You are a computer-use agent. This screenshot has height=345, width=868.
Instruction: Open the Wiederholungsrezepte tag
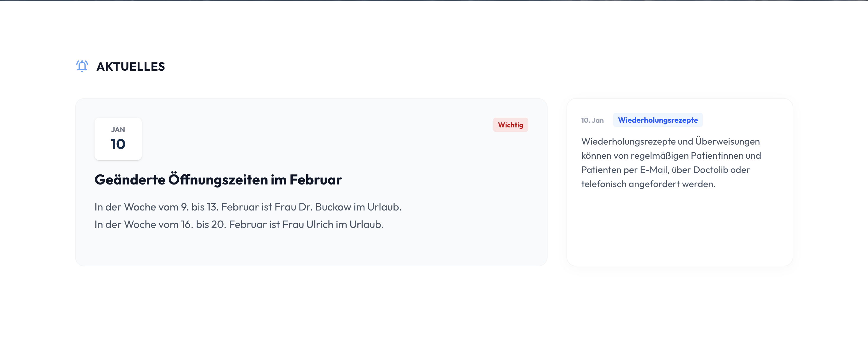657,120
